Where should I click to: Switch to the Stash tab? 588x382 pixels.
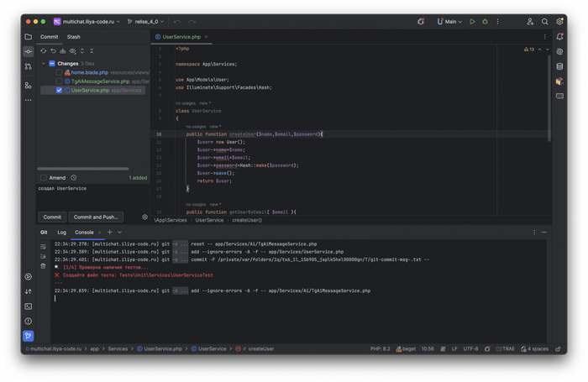[x=74, y=37]
